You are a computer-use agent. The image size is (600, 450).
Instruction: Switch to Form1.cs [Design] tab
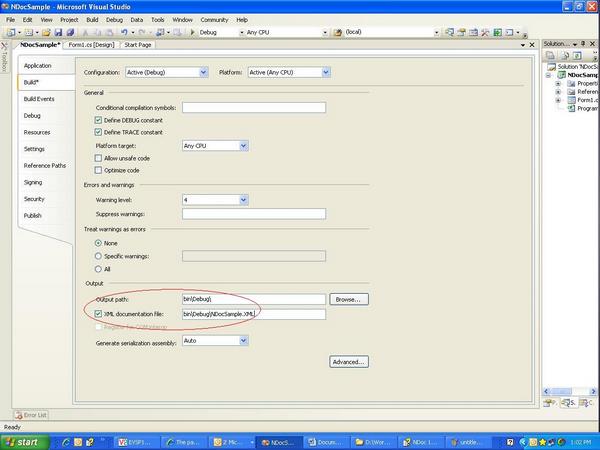point(91,45)
